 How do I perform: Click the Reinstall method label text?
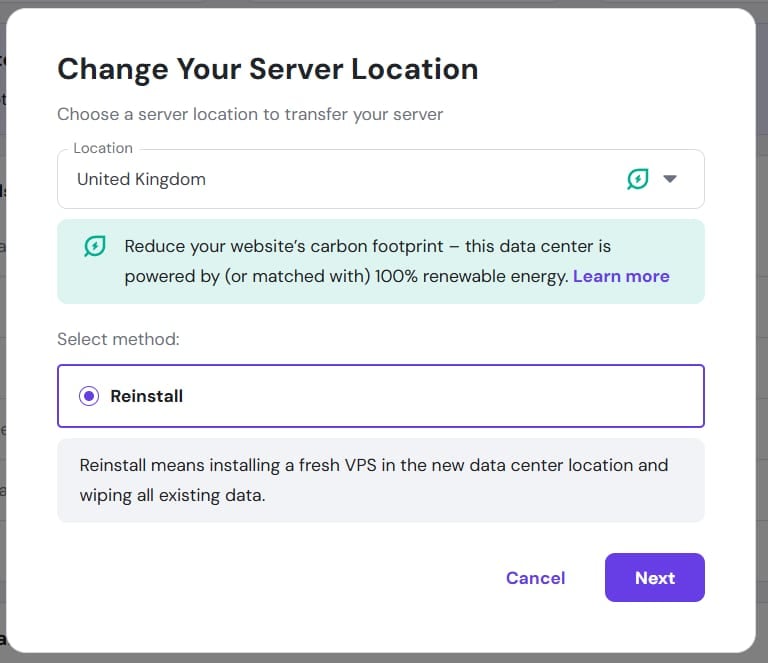coord(146,396)
